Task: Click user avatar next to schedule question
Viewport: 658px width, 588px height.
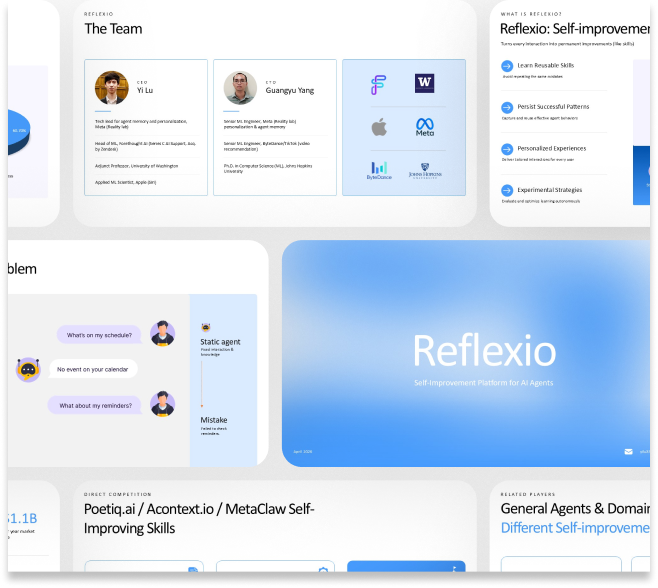Action: pyautogui.click(x=162, y=334)
